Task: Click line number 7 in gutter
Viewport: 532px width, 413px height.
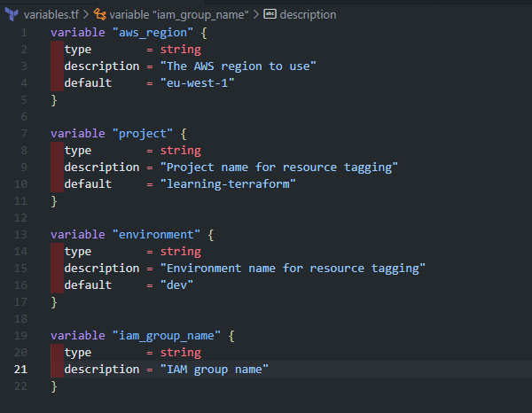Action: point(24,134)
